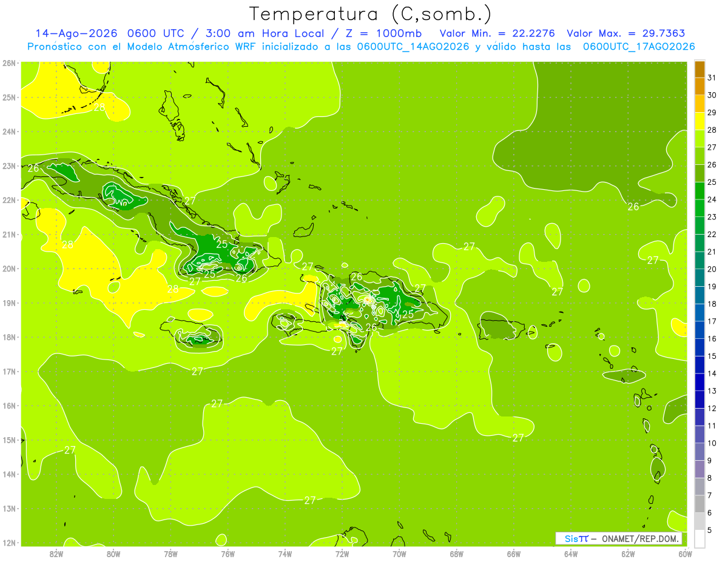
Task: Select the '20' value on the color legend
Action: [x=712, y=269]
